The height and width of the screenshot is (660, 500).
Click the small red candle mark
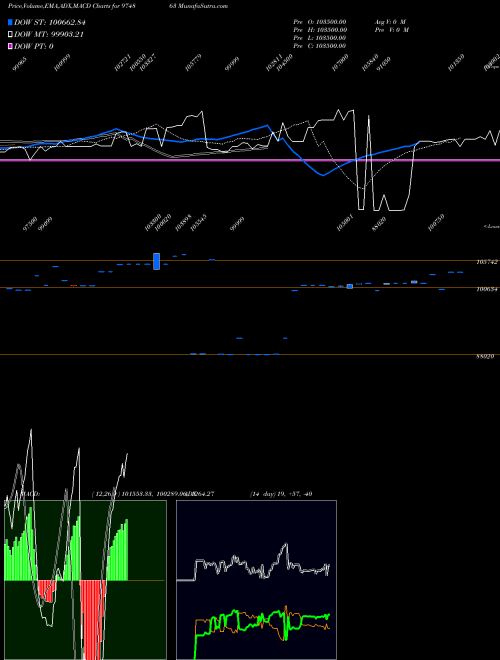point(74,286)
